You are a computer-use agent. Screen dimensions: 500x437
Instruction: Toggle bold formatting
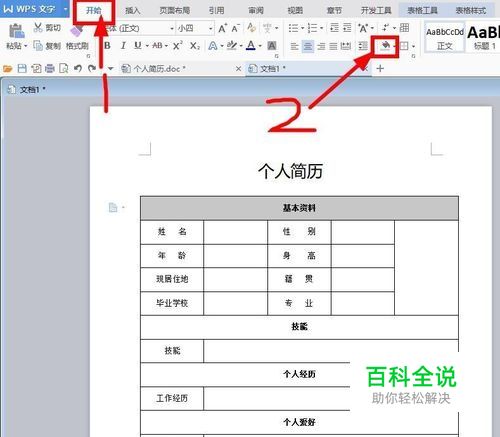107,46
